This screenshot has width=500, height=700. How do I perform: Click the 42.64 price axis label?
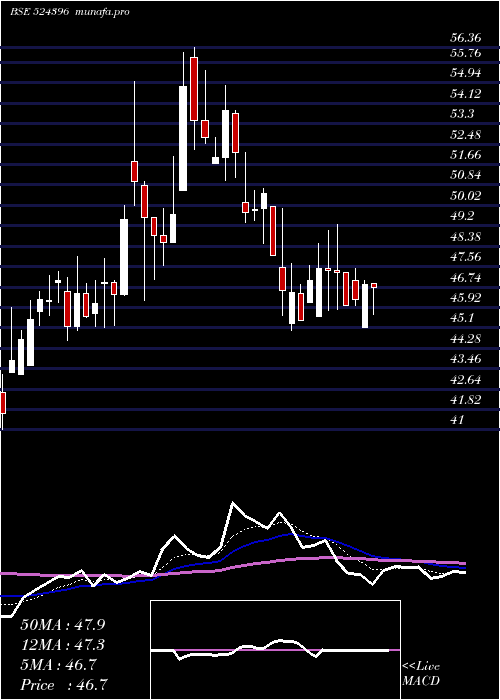466,379
